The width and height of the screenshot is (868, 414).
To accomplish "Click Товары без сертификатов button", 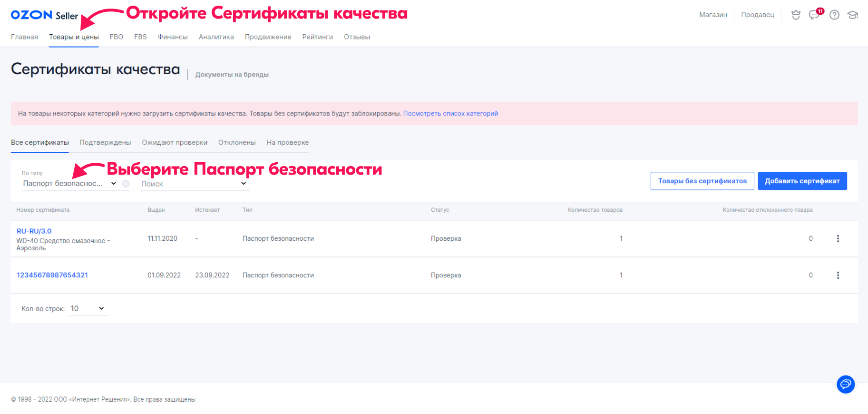I will 702,181.
